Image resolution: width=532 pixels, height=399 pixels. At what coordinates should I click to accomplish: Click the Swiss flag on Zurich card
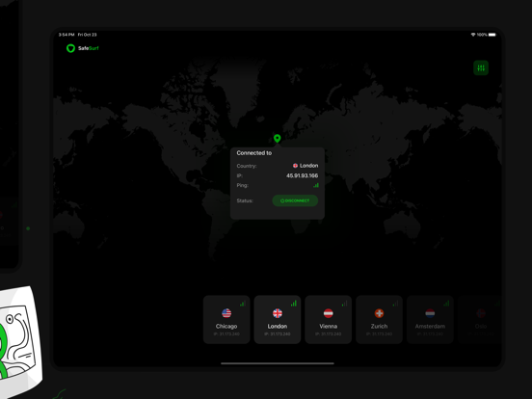[380, 313]
